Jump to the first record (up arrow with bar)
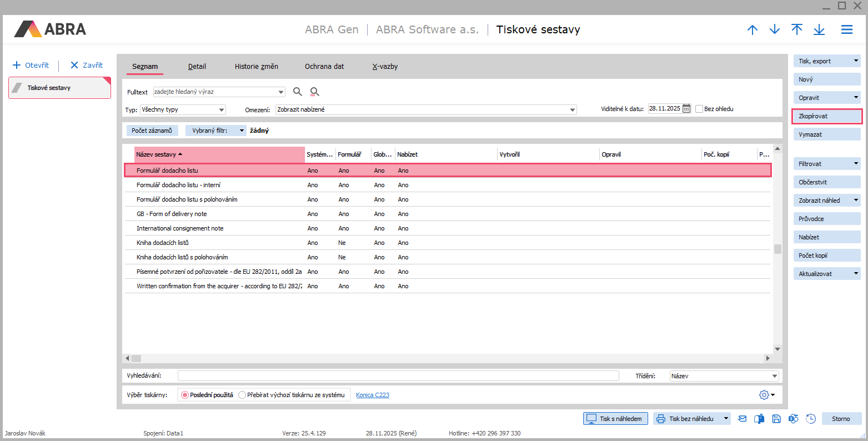868x441 pixels. pos(797,30)
